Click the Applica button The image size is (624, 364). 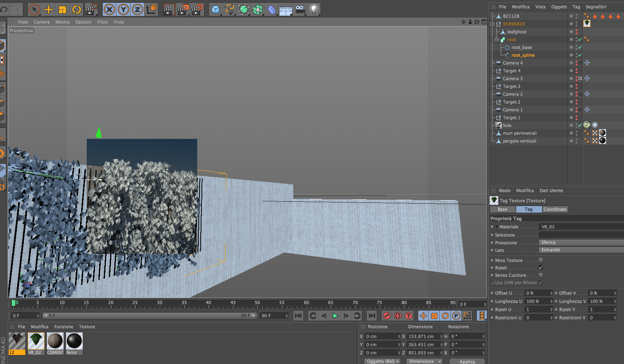(x=467, y=361)
